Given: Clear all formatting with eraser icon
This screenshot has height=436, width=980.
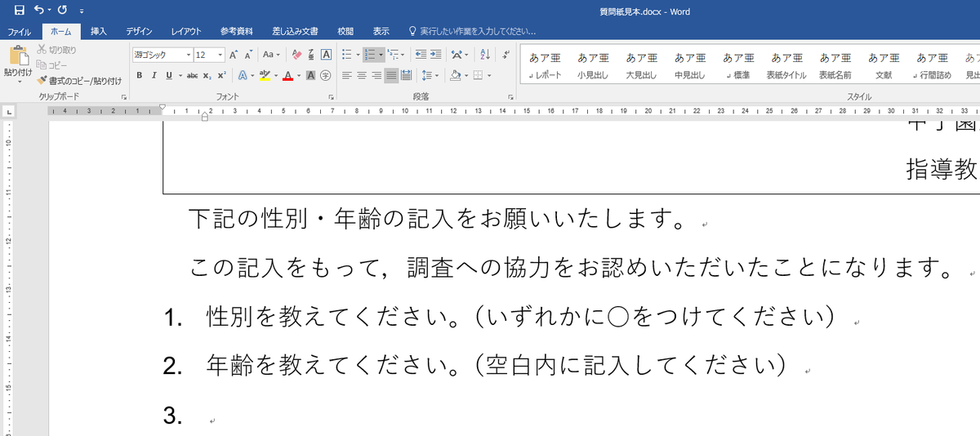Looking at the screenshot, I should (296, 55).
